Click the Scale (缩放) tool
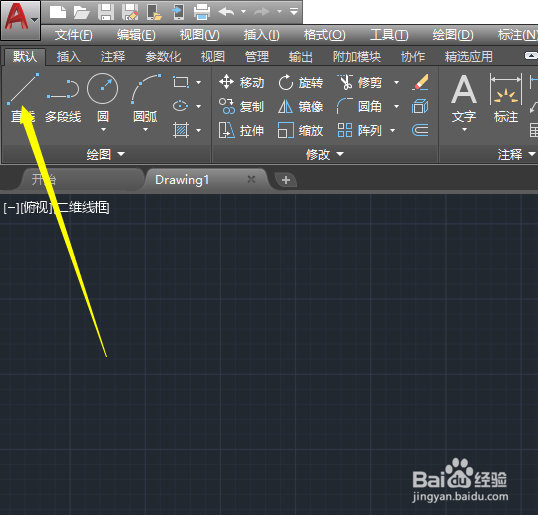The image size is (538, 515). coord(301,130)
